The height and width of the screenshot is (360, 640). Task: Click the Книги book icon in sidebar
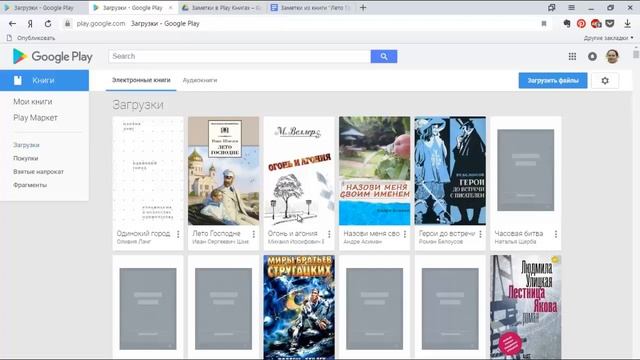tap(18, 80)
